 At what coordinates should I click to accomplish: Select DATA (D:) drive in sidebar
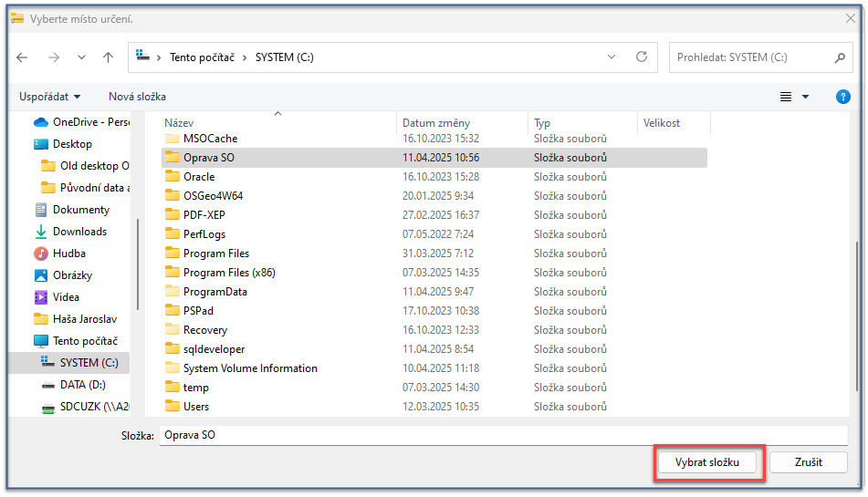(x=83, y=385)
